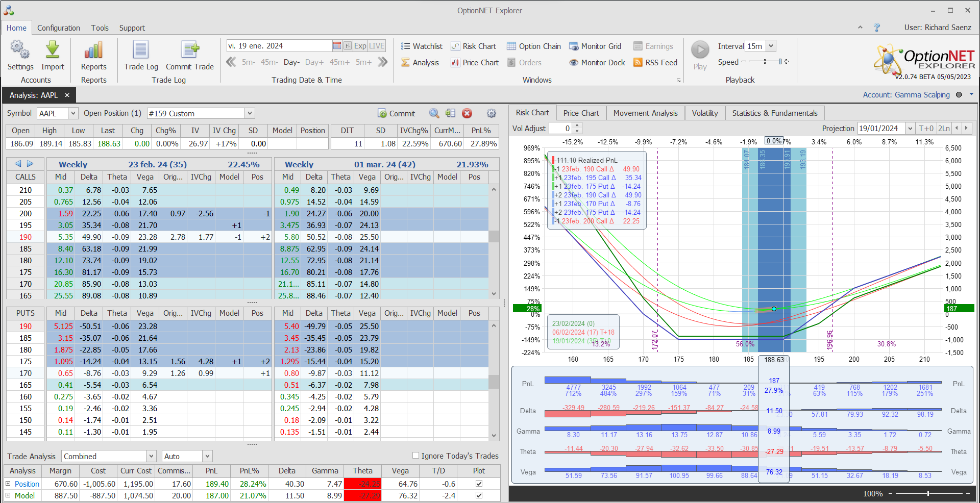This screenshot has width=980, height=503.
Task: Open the Reports chart icon
Action: click(93, 50)
